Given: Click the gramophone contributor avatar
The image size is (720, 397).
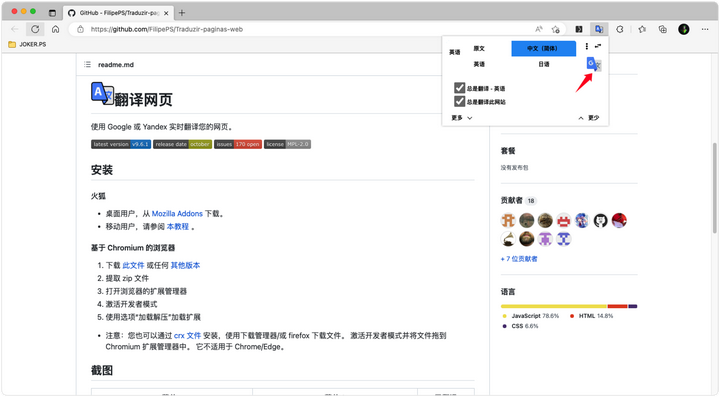Looking at the screenshot, I should (x=508, y=239).
